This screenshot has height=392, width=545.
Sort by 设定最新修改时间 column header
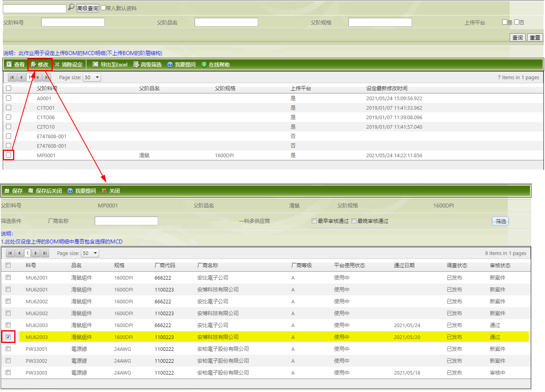click(x=387, y=88)
